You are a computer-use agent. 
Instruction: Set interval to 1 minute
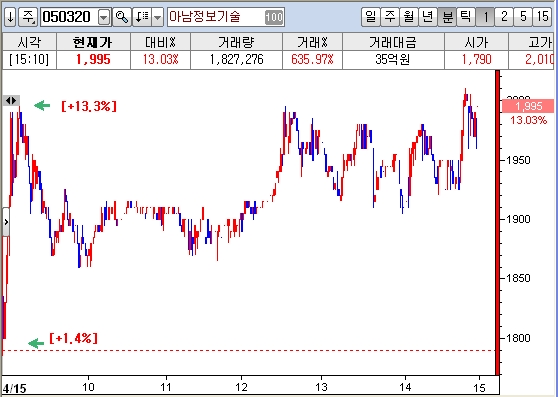(x=486, y=17)
